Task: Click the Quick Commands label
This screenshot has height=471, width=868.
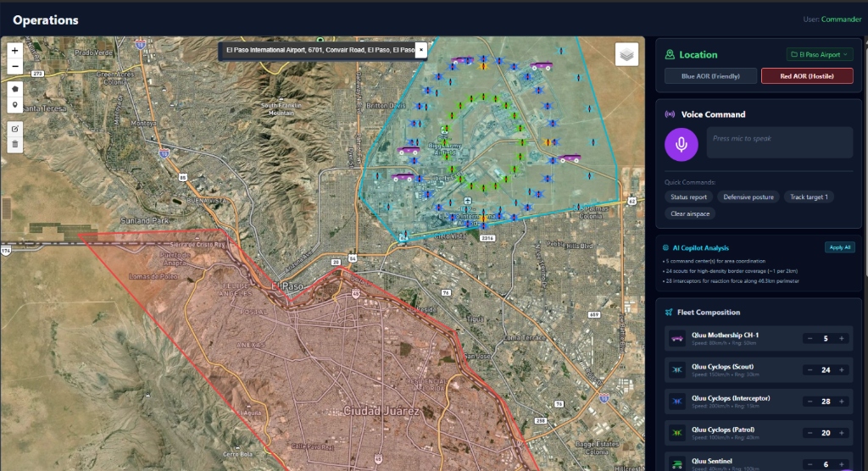Action: pyautogui.click(x=690, y=182)
